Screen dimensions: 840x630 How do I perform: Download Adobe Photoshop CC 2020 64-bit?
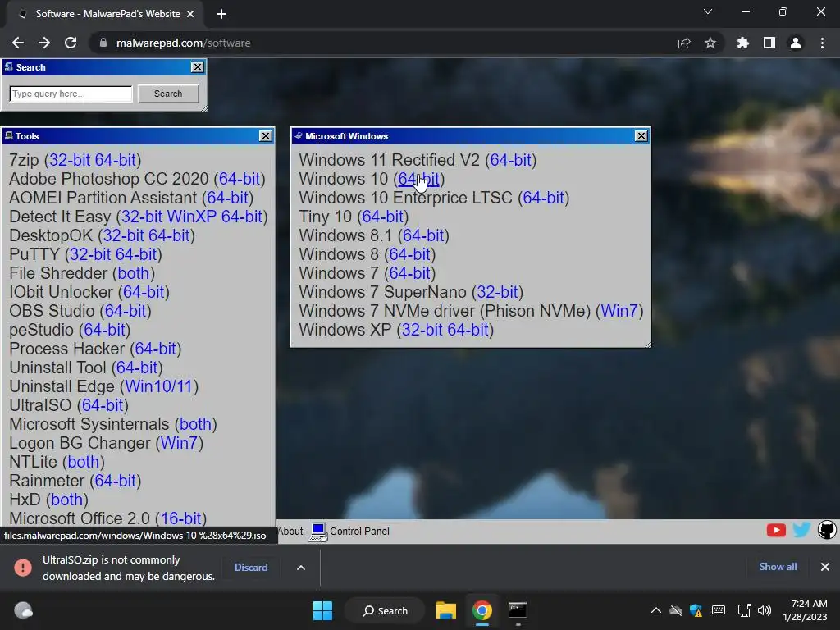click(240, 179)
